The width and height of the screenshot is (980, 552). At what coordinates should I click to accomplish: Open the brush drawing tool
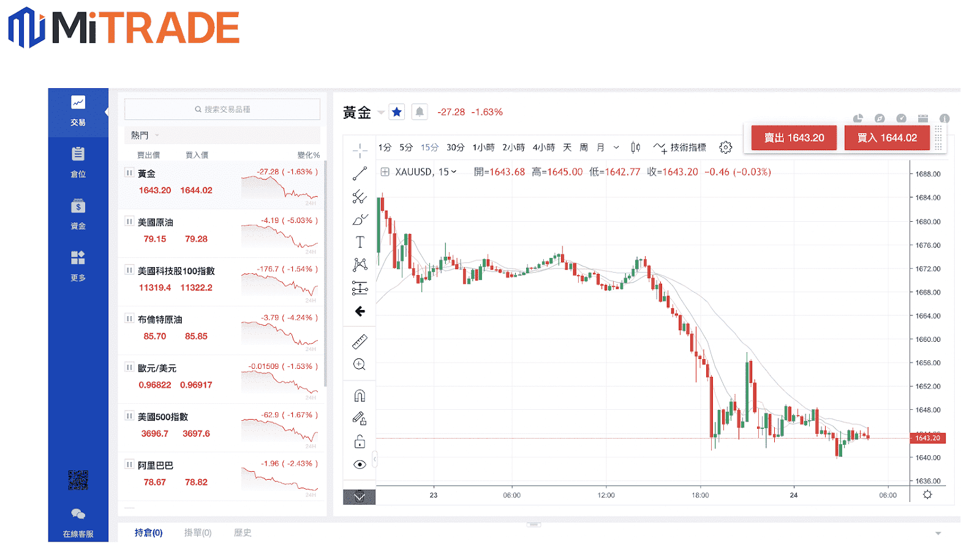[x=360, y=219]
